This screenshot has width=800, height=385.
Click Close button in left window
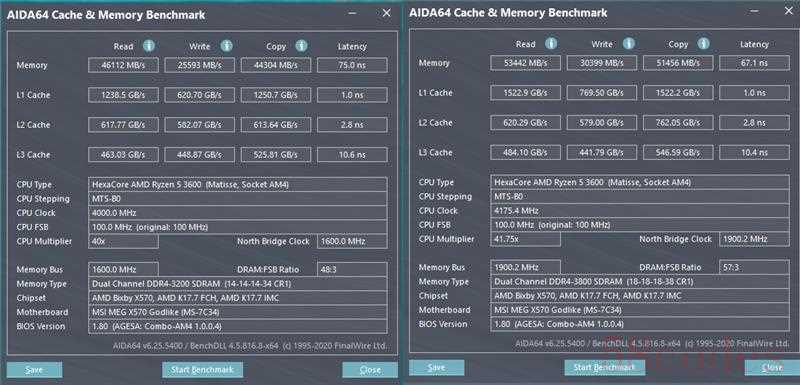pos(370,370)
